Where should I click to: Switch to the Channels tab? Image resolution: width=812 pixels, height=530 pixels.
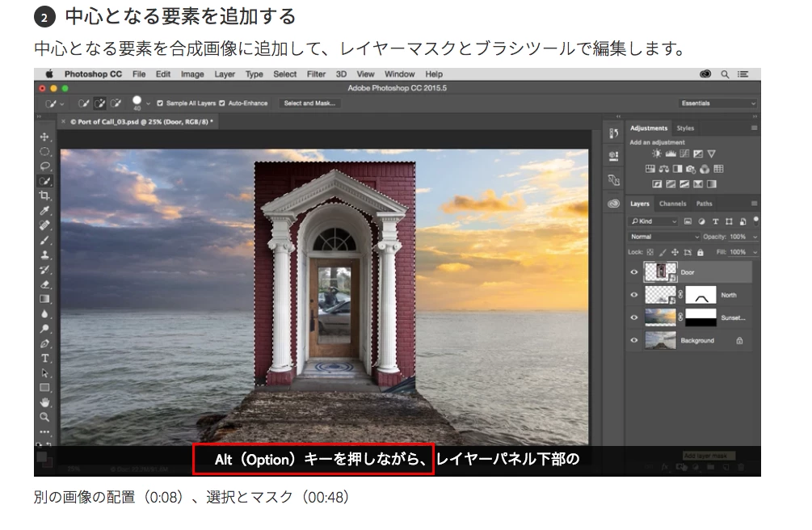673,204
